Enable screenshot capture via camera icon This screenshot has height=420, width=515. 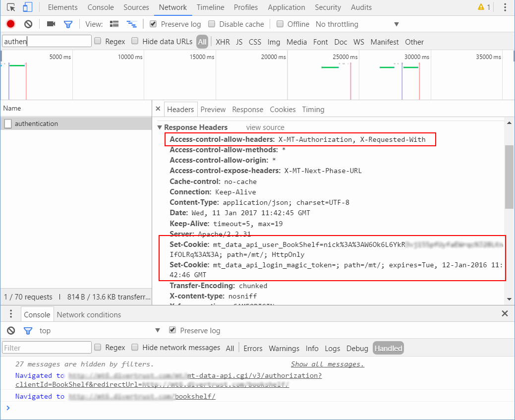pos(52,23)
